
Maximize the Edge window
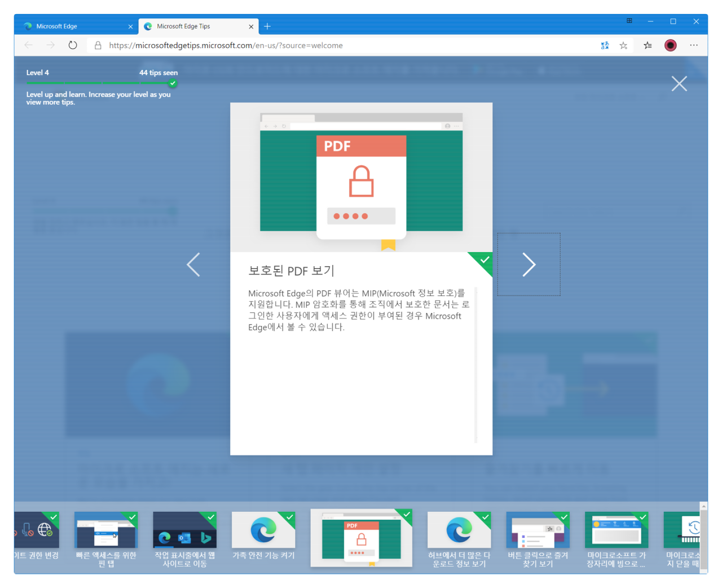pyautogui.click(x=673, y=21)
